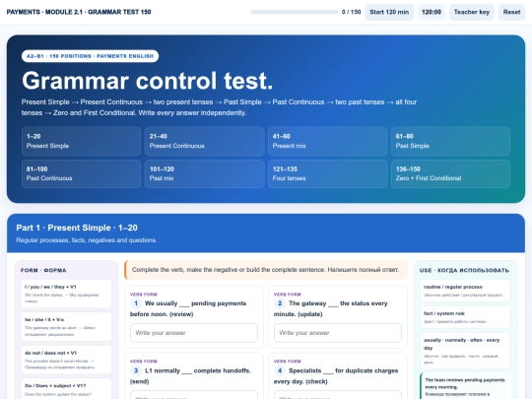Open the 41–60 Present mix card
The width and height of the screenshot is (532, 399).
point(327,141)
